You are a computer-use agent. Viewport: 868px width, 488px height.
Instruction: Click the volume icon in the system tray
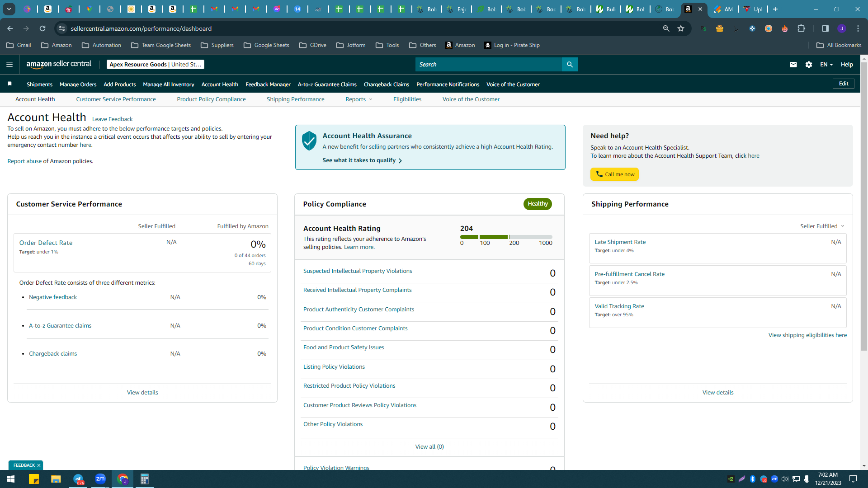coord(785,479)
